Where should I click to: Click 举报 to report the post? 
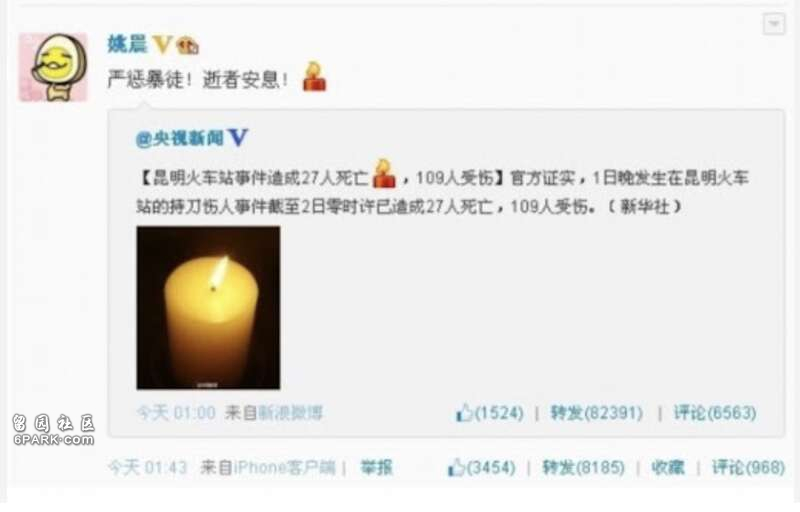[377, 467]
